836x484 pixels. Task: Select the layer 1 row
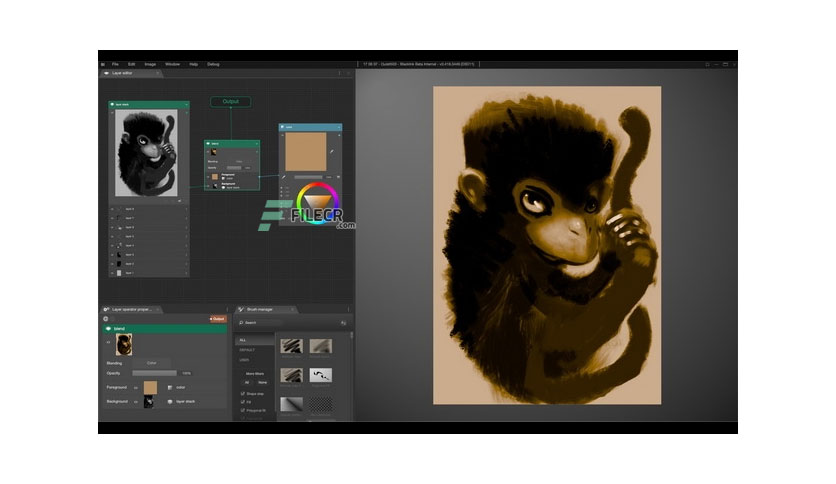pyautogui.click(x=149, y=273)
